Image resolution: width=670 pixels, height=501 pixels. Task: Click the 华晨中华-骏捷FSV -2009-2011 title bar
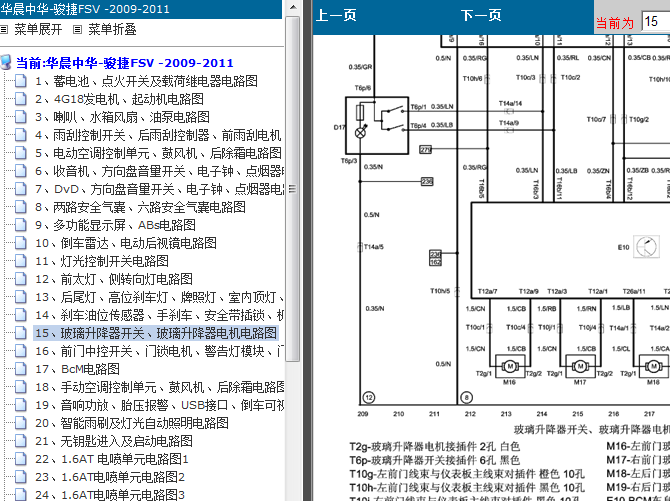[x=141, y=9]
